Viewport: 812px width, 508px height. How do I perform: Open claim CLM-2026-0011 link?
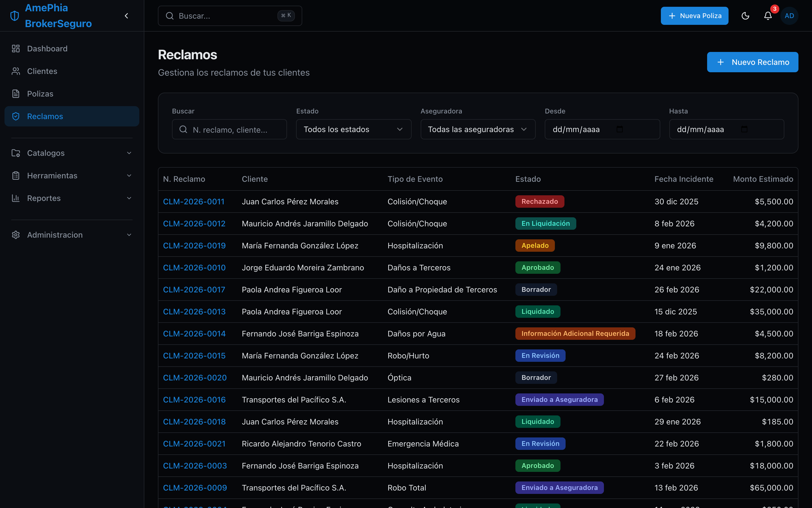coord(194,202)
